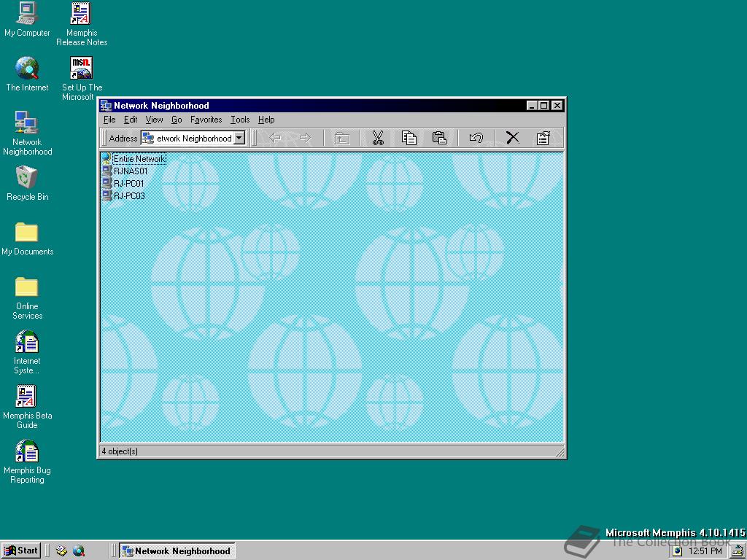Close the Network Neighborhood window

coord(557,106)
